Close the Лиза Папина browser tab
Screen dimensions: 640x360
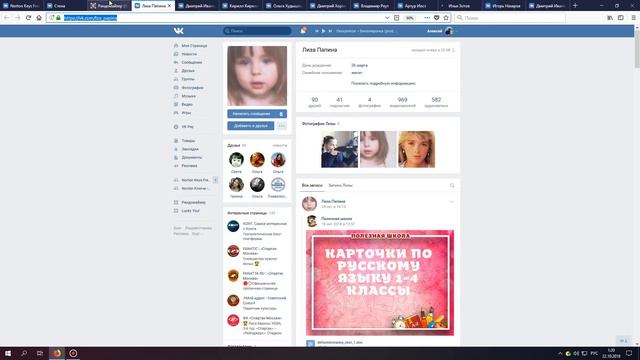click(x=169, y=6)
